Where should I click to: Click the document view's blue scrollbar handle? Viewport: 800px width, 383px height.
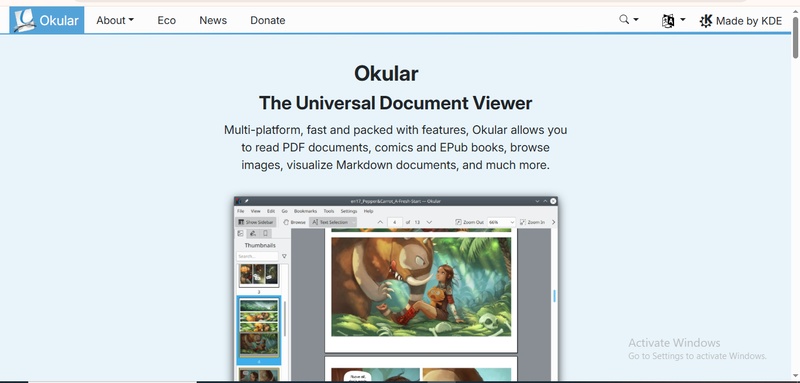(554, 296)
